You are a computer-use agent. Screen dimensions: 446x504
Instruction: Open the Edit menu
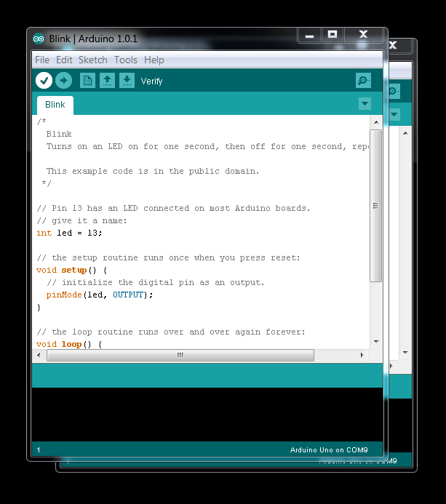click(64, 60)
